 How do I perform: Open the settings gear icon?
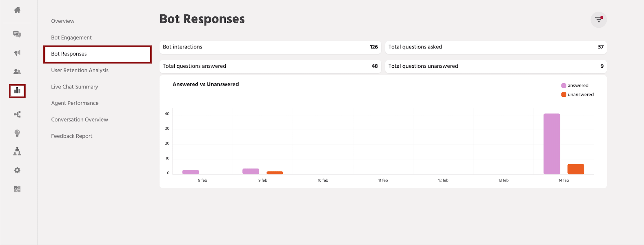click(x=17, y=170)
